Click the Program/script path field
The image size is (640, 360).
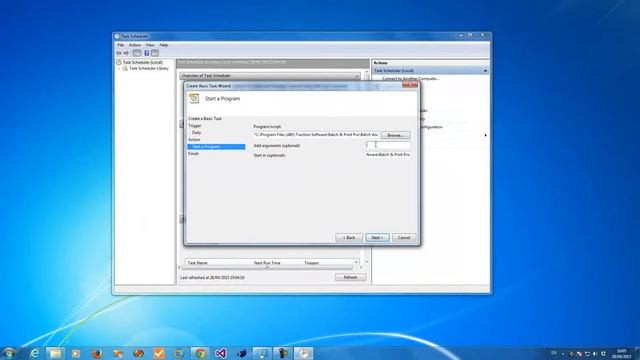point(316,134)
